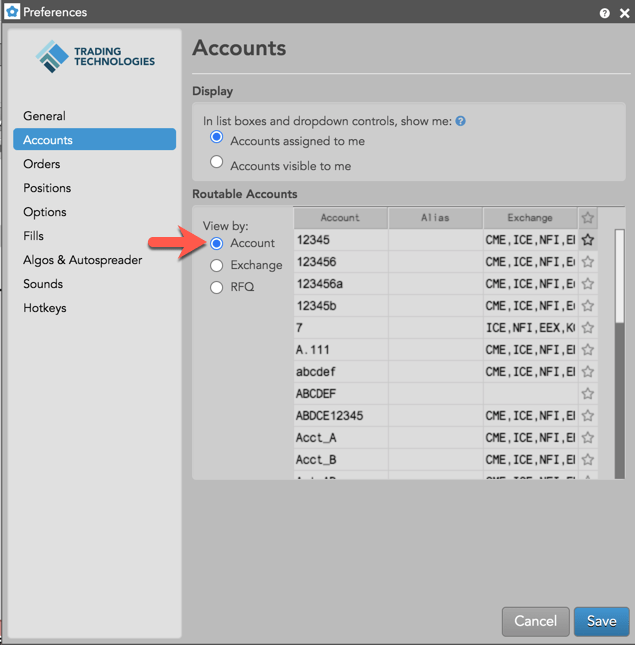This screenshot has height=645, width=635.
Task: Select View by Exchange radio button
Action: pos(216,265)
